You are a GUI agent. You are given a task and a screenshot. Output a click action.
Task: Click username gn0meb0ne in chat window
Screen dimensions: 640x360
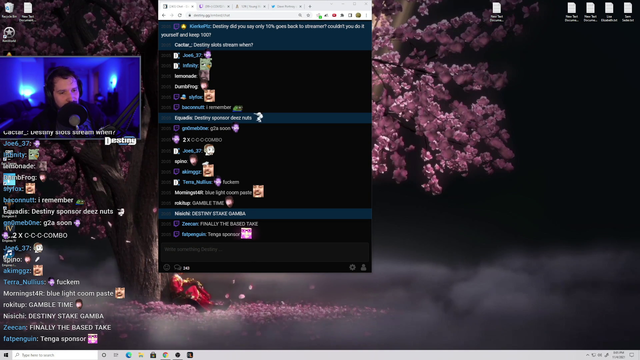point(195,128)
